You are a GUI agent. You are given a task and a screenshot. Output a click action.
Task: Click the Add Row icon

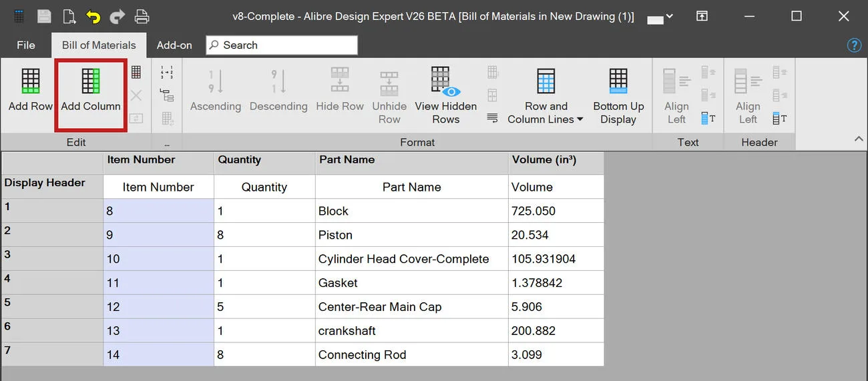coord(31,80)
